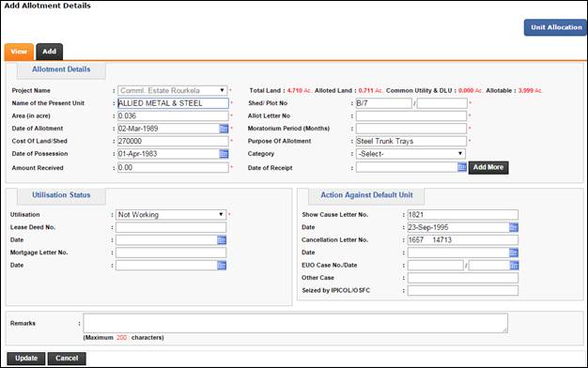The image size is (588, 368).
Task: Focus the EUO Case No. field
Action: point(436,266)
